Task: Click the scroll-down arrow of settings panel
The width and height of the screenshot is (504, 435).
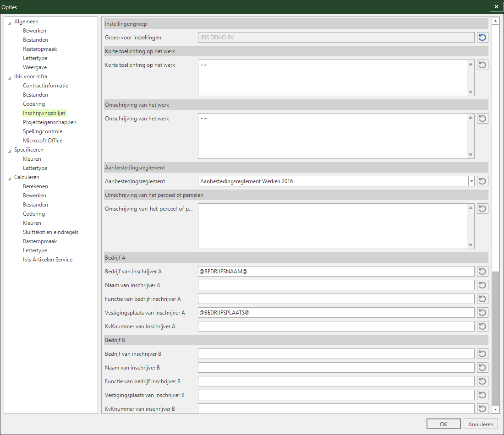Action: point(495,409)
